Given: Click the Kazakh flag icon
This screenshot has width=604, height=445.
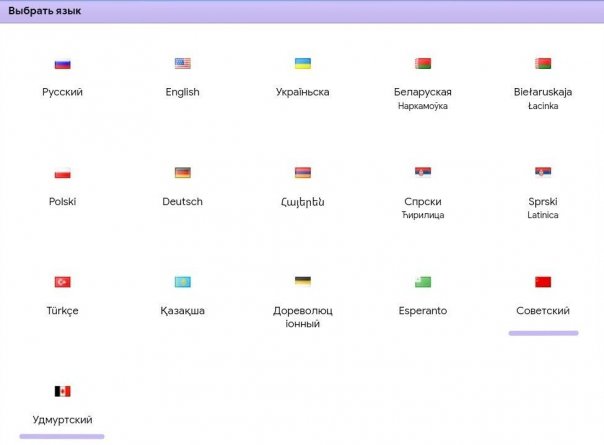Looking at the screenshot, I should [x=183, y=282].
